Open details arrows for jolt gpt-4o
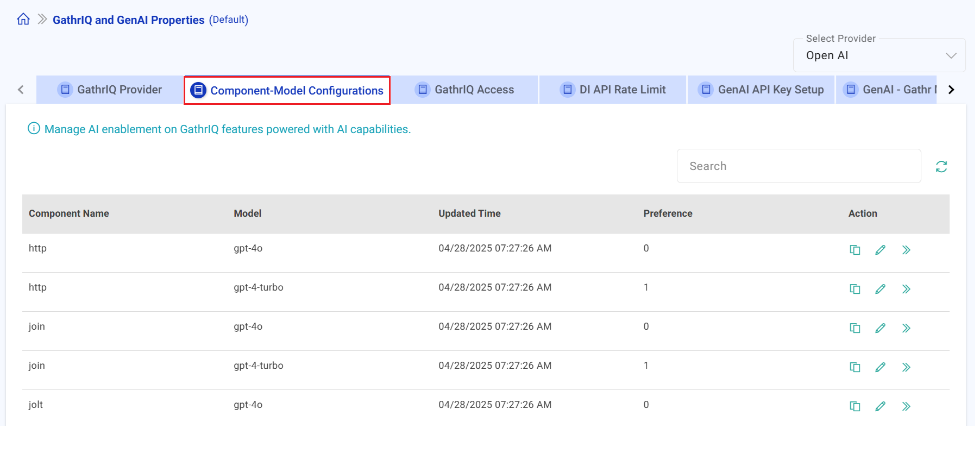The width and height of the screenshot is (980, 453). 906,406
